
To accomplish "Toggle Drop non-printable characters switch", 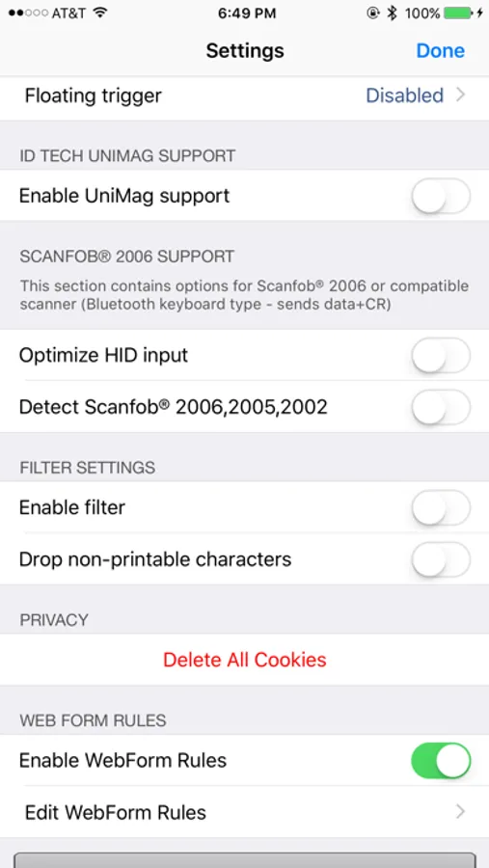I will 441,559.
